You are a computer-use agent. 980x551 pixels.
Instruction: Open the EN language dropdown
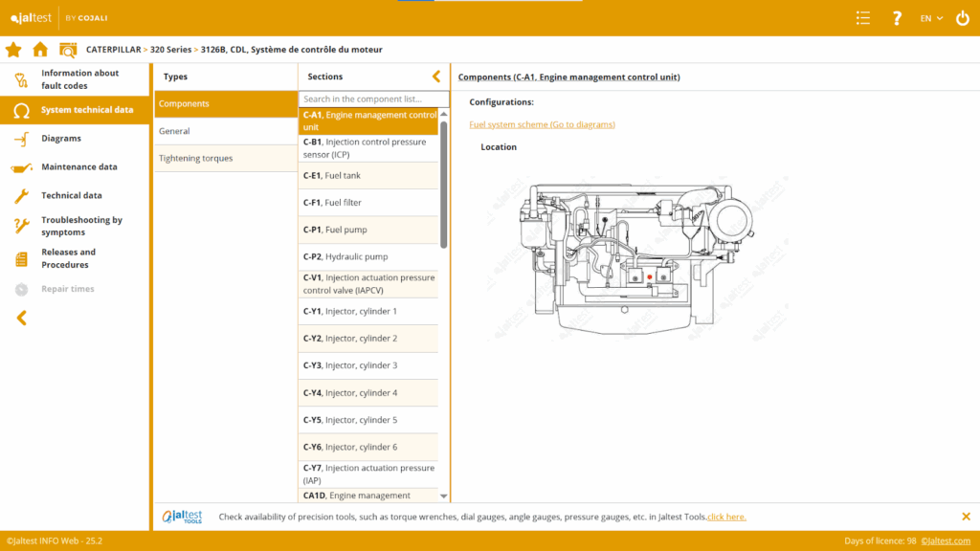click(x=931, y=18)
